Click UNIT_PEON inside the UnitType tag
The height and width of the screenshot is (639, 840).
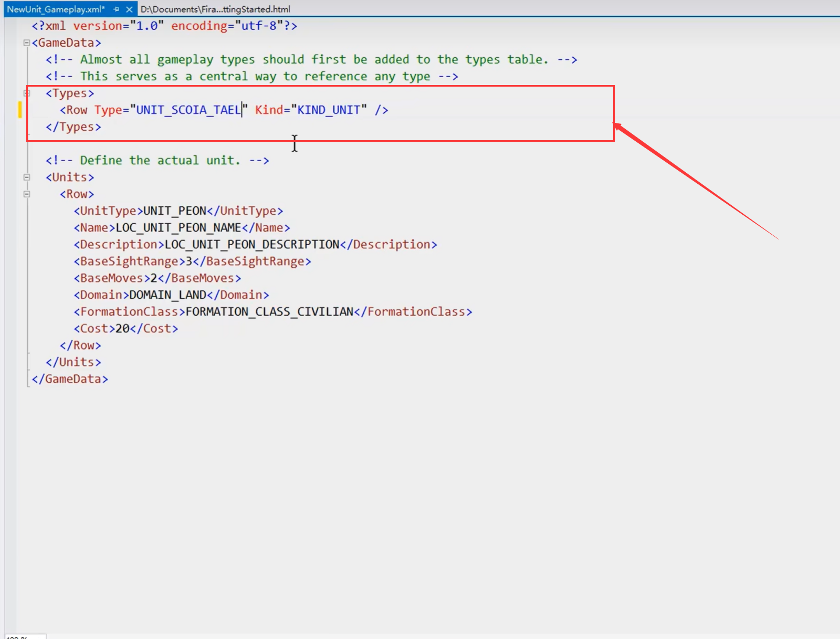point(175,211)
